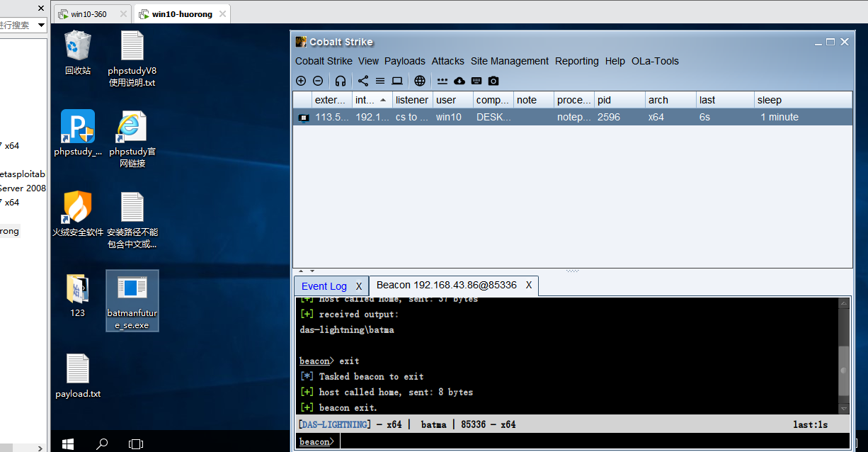The height and width of the screenshot is (452, 868).
Task: Select the beacon session computer icon
Action: [303, 118]
